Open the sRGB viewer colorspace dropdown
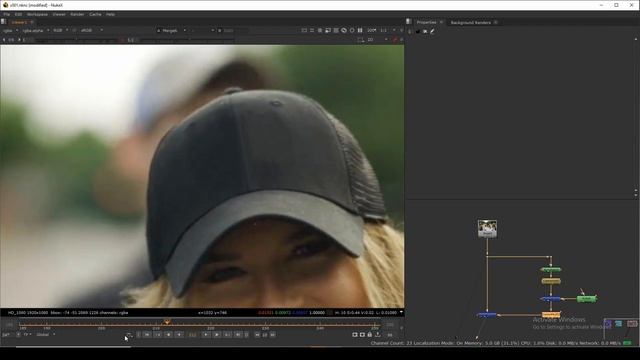Screen dimensions: 640x360 tap(91, 31)
